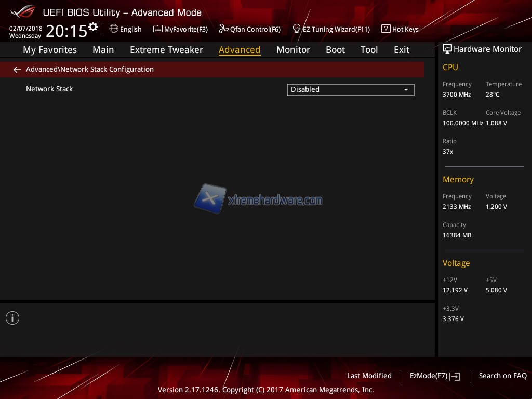Open the Exit tab
This screenshot has height=399, width=532.
coord(401,50)
